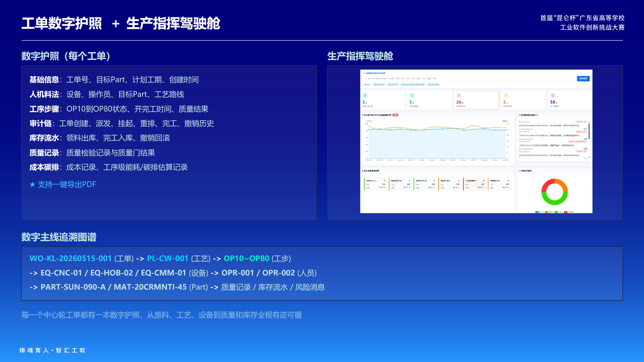The image size is (644, 362).
Task: Click the footer slogan '铸魂育人·智汇工软'
Action: pyautogui.click(x=52, y=350)
